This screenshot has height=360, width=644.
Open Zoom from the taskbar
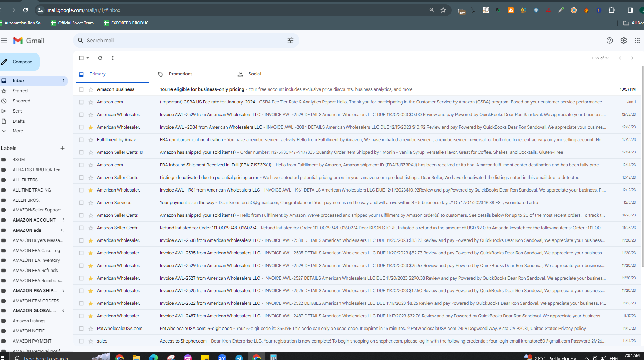(222, 357)
